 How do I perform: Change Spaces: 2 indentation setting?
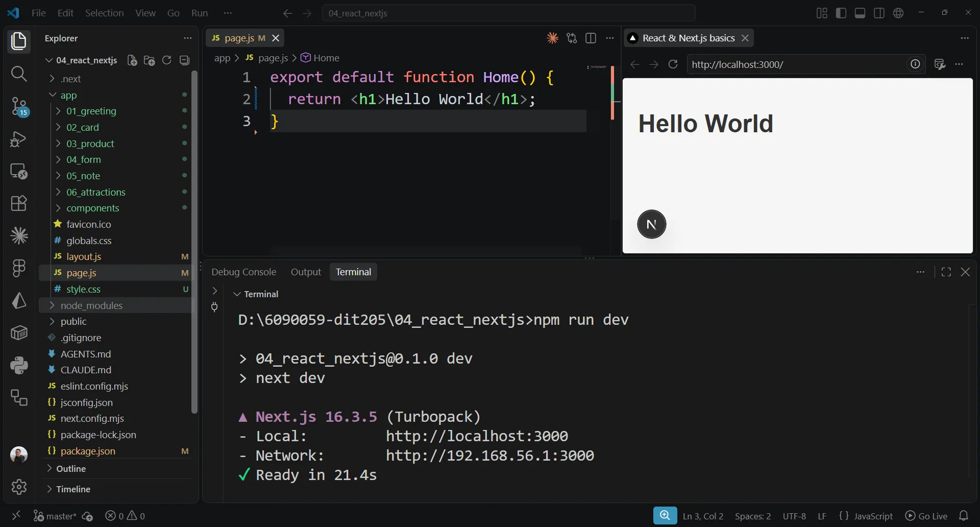tap(753, 516)
